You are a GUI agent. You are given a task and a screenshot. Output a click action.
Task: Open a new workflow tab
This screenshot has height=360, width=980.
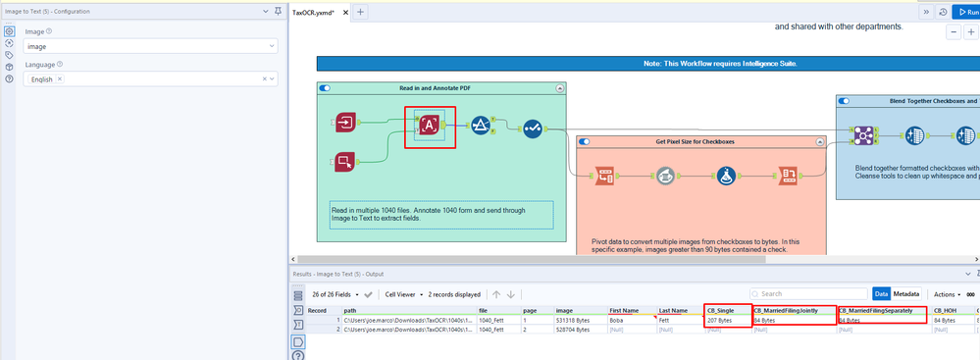[x=361, y=12]
